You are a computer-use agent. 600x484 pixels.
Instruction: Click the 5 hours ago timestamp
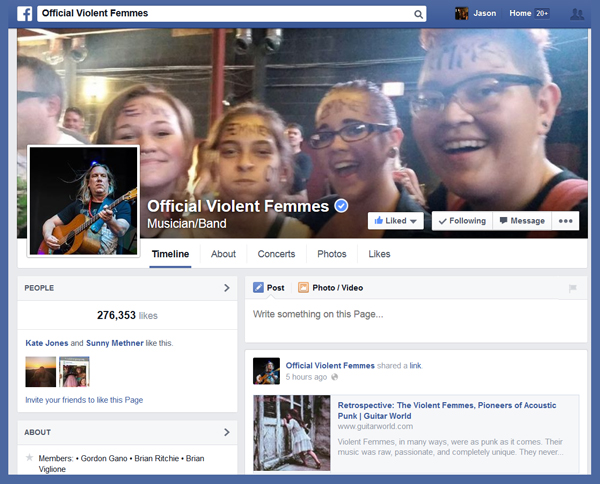tap(306, 377)
